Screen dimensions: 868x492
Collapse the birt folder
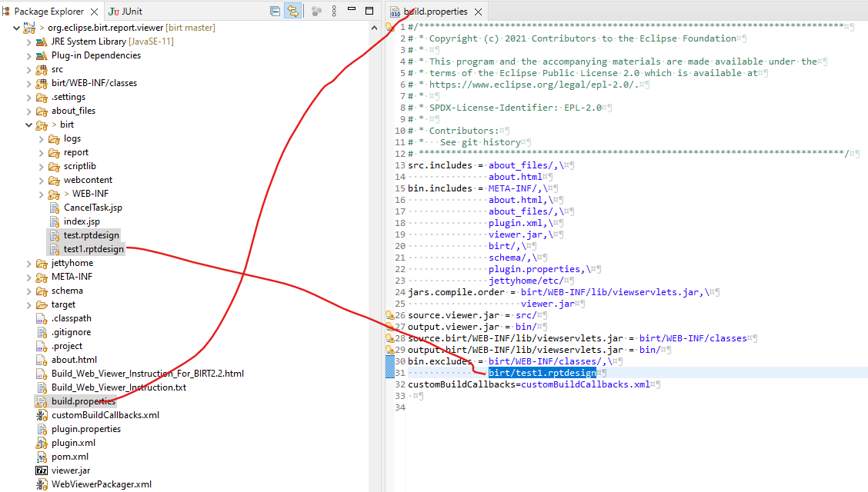[28, 125]
